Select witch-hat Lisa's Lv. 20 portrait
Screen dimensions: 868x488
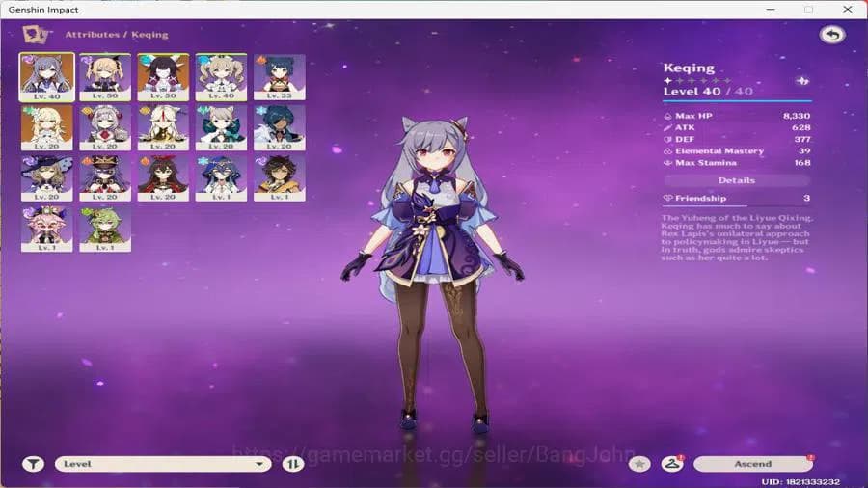46,178
